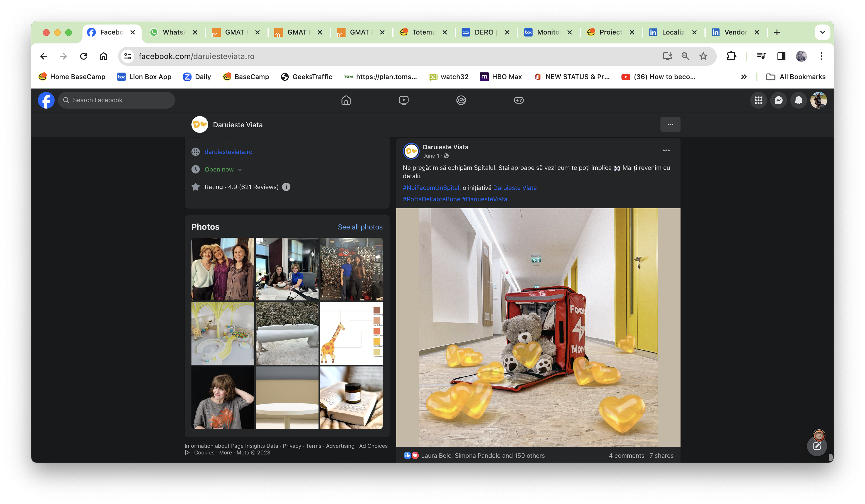Open the giraffe illustration photo thumbnail
Viewport: 865px width, 504px height.
pyautogui.click(x=351, y=333)
